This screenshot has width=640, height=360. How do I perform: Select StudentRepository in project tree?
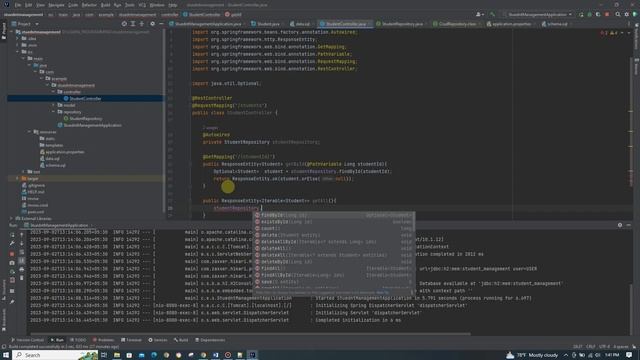[86, 119]
